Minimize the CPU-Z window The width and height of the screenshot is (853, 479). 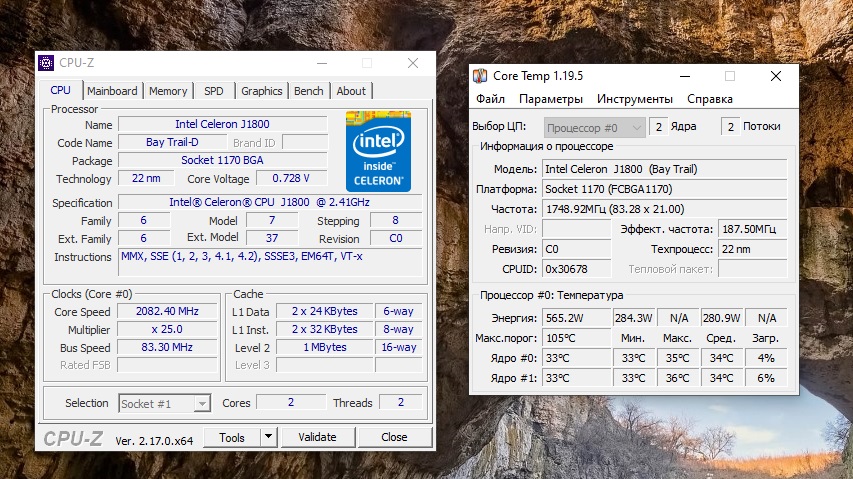pos(321,63)
